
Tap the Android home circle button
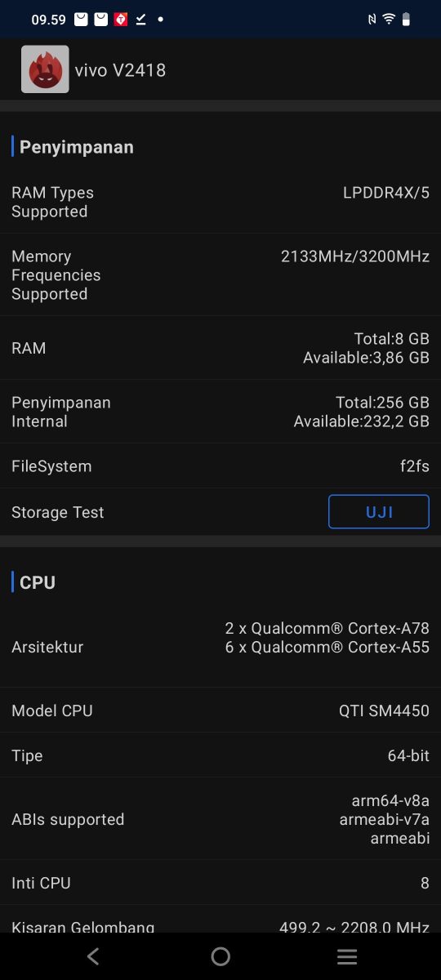click(x=220, y=956)
